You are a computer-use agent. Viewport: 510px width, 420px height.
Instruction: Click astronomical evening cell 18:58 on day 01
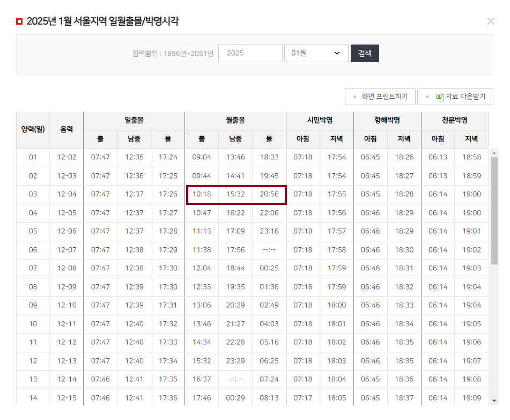(x=471, y=158)
